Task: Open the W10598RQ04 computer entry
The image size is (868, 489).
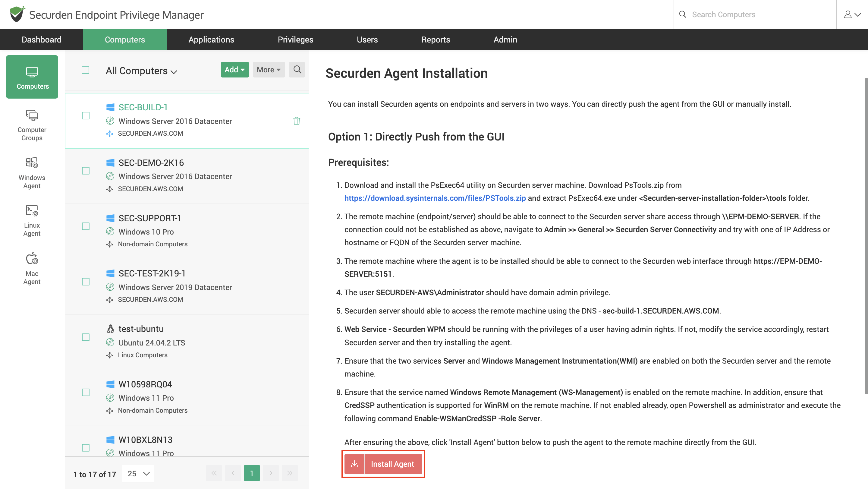Action: (x=187, y=397)
